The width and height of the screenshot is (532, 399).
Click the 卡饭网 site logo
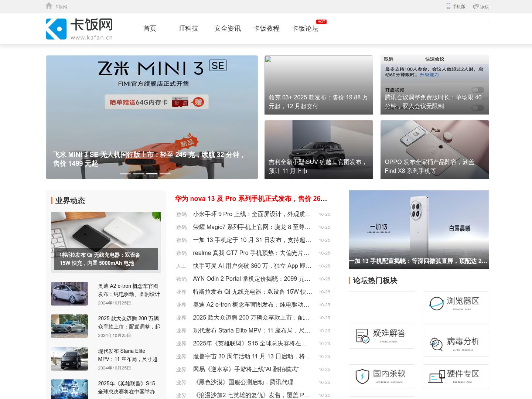pos(79,29)
